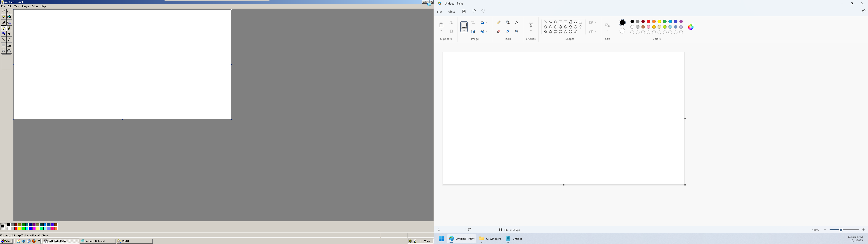The width and height of the screenshot is (868, 244).
Task: Activate Color 2 white circle swatch
Action: [x=622, y=31]
